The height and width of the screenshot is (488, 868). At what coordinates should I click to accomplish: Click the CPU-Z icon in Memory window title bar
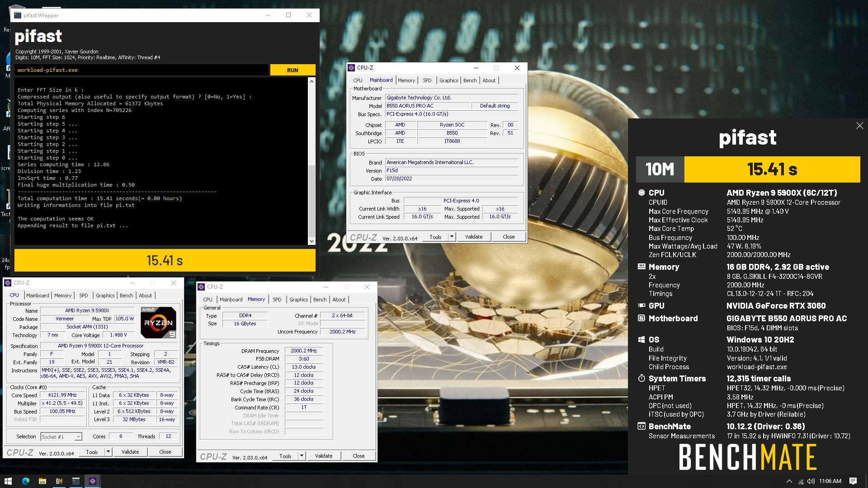(201, 287)
